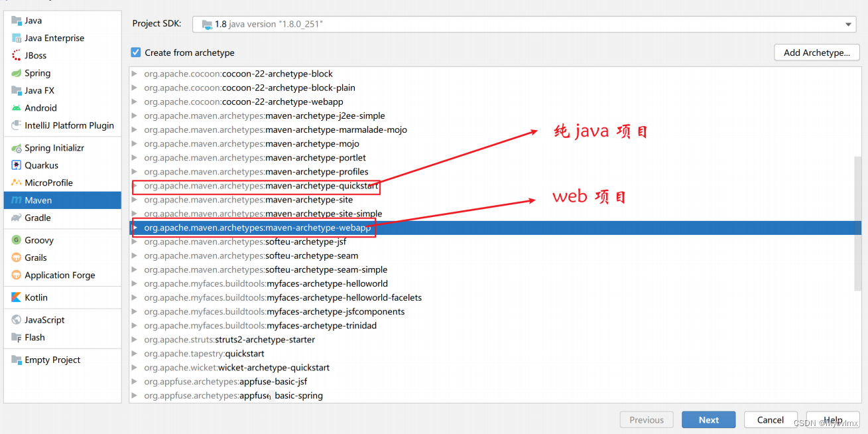Select maven-archetype-webapp archetype row
The image size is (868, 434).
click(x=495, y=228)
